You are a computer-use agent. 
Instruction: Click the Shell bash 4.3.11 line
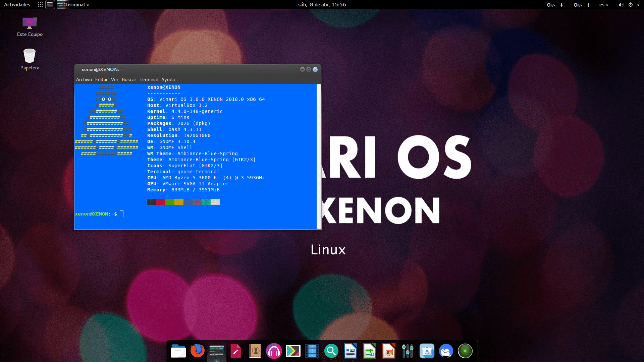(174, 129)
